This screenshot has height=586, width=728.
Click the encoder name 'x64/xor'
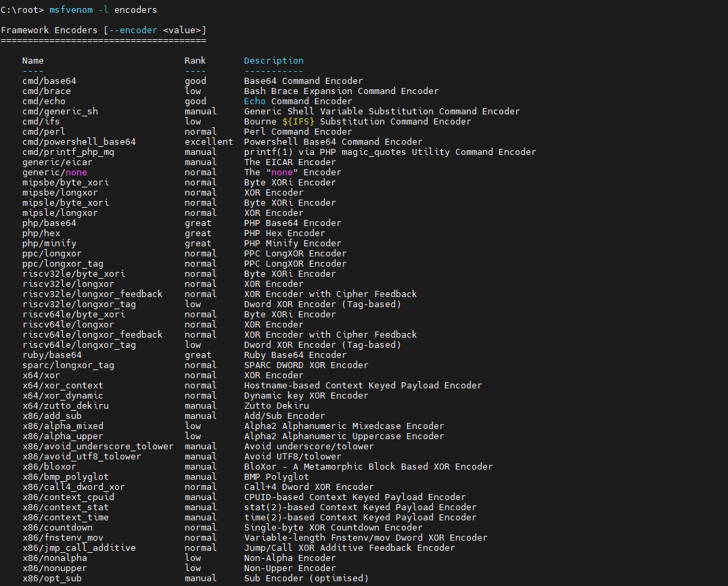pyautogui.click(x=41, y=376)
